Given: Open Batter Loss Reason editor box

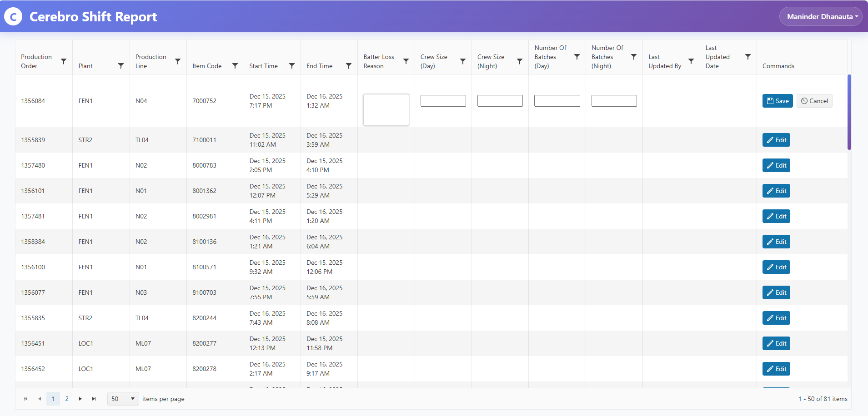Looking at the screenshot, I should coord(386,110).
